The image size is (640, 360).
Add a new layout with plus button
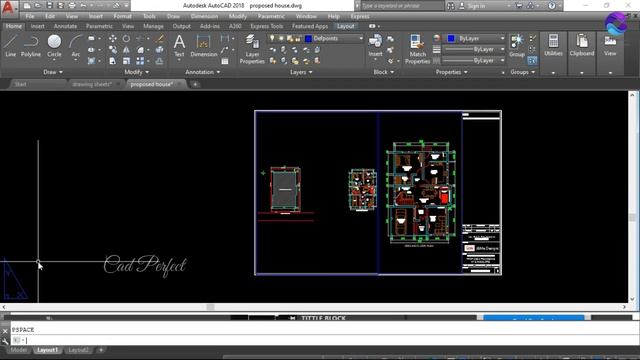[x=101, y=350]
